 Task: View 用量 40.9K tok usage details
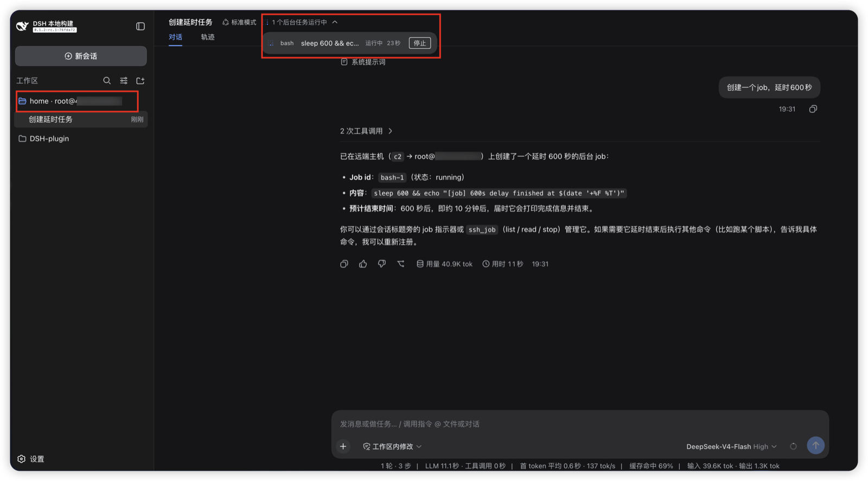(444, 264)
